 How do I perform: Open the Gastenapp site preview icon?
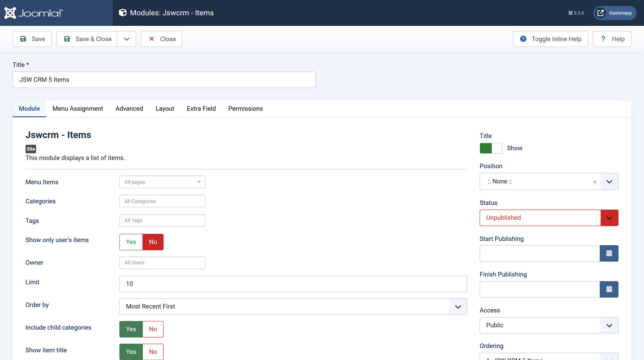pos(600,13)
